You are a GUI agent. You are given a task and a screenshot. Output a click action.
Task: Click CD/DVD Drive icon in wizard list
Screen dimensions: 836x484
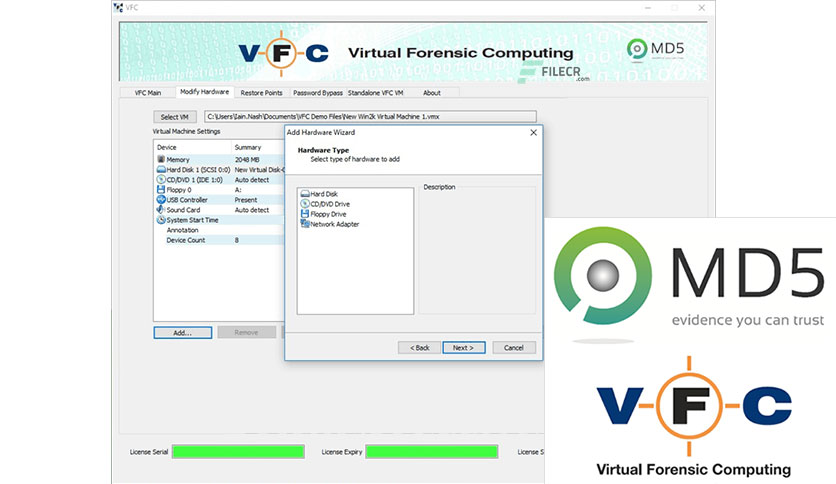coord(305,204)
